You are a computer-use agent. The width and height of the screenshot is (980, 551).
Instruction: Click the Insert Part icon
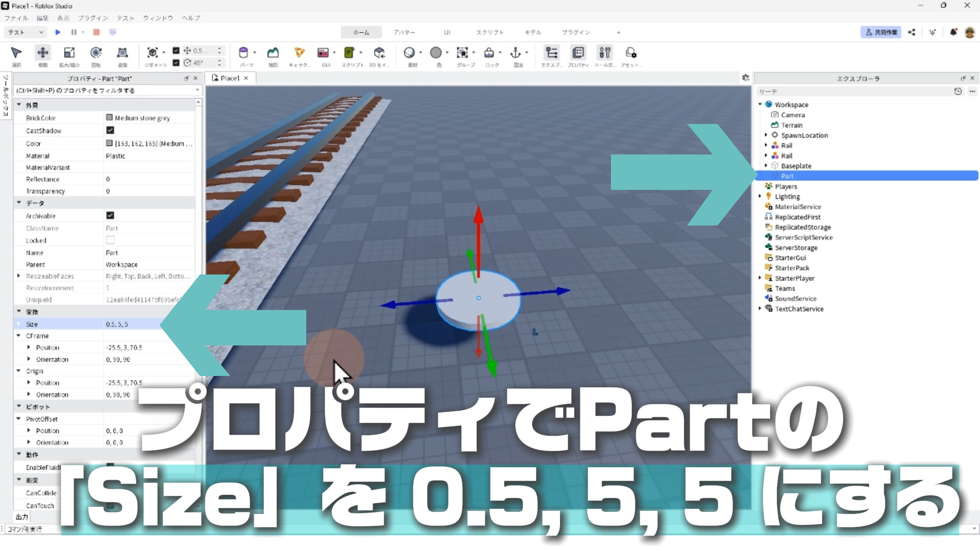pyautogui.click(x=243, y=53)
